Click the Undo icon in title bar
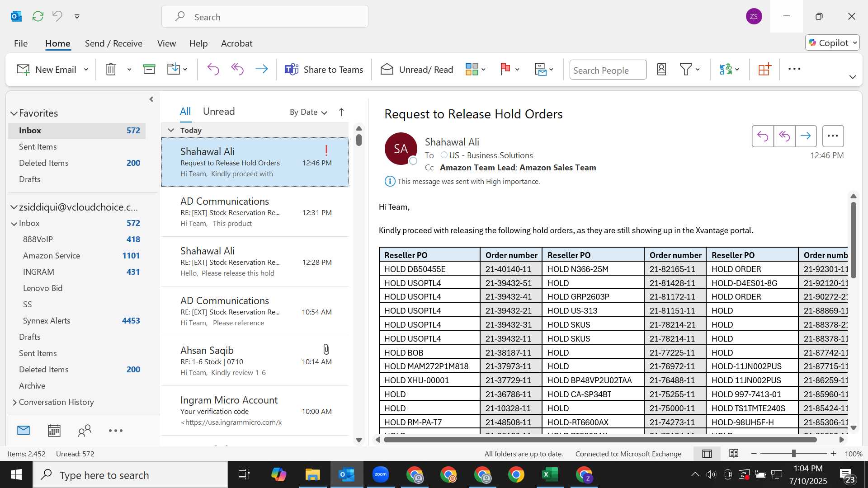The image size is (868, 488). [57, 16]
